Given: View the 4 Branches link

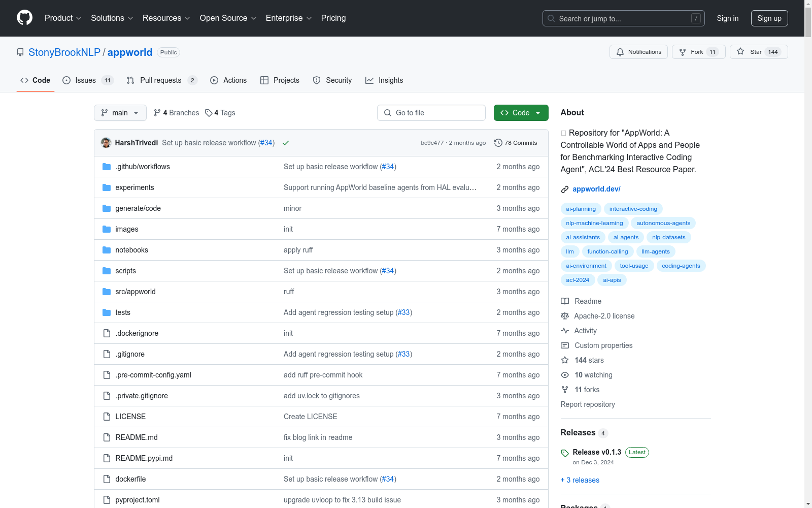Looking at the screenshot, I should 177,113.
